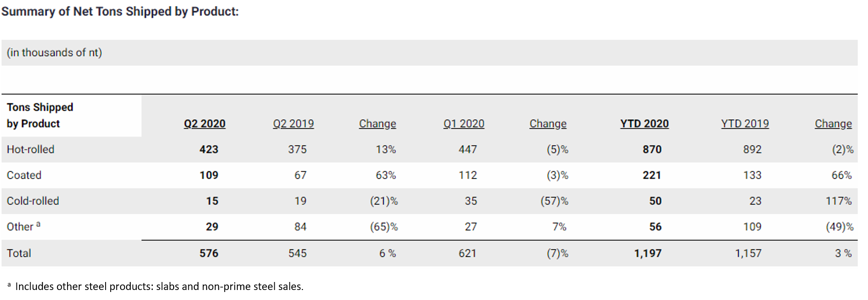The image size is (868, 300).
Task: Click the Tons Shipped by Product header
Action: [40, 115]
